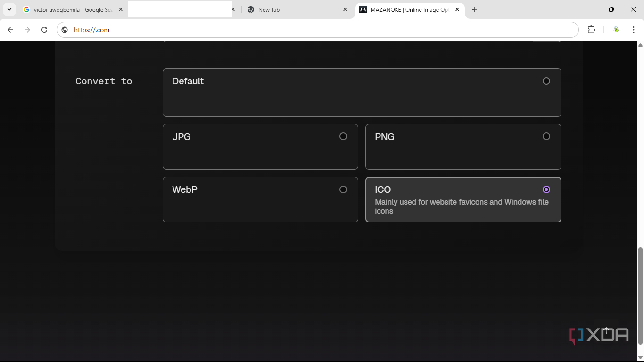Click the 'Convert to' label text
Viewport: 644px width, 362px height.
pyautogui.click(x=104, y=81)
